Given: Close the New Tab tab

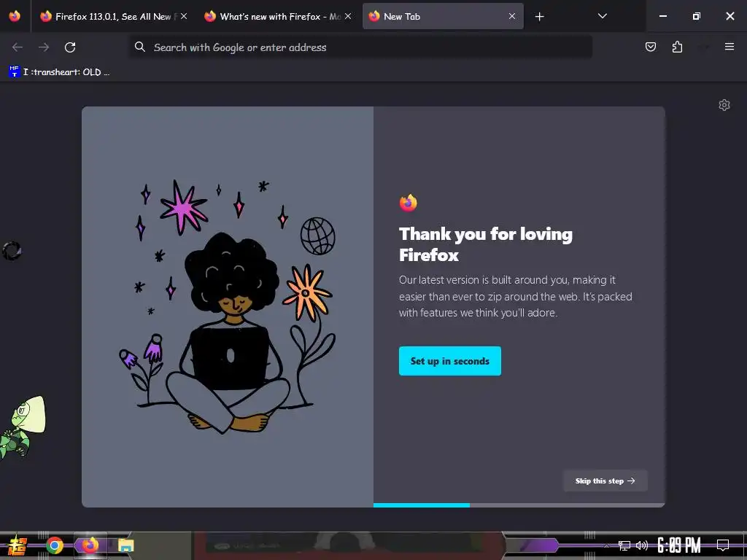Looking at the screenshot, I should tap(512, 16).
